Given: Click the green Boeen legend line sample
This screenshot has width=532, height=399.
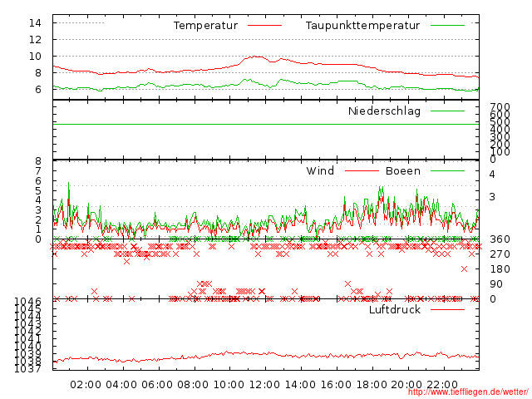Looking at the screenshot, I should (447, 170).
